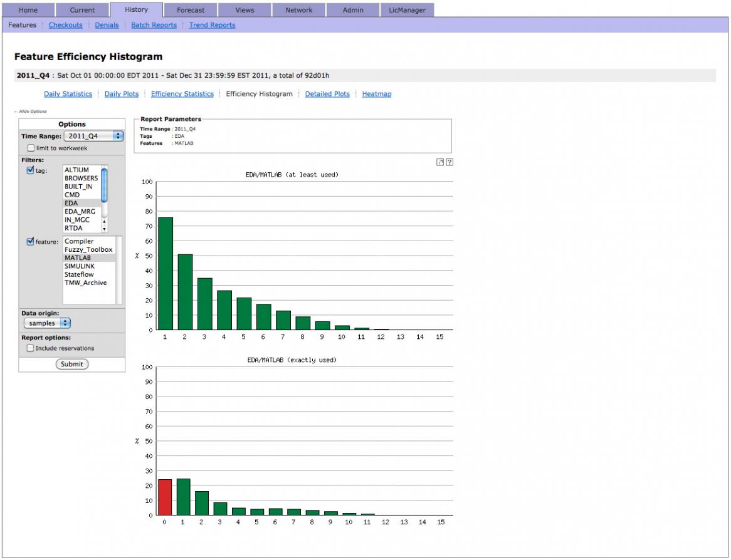Open Trend Reports link

[x=212, y=25]
